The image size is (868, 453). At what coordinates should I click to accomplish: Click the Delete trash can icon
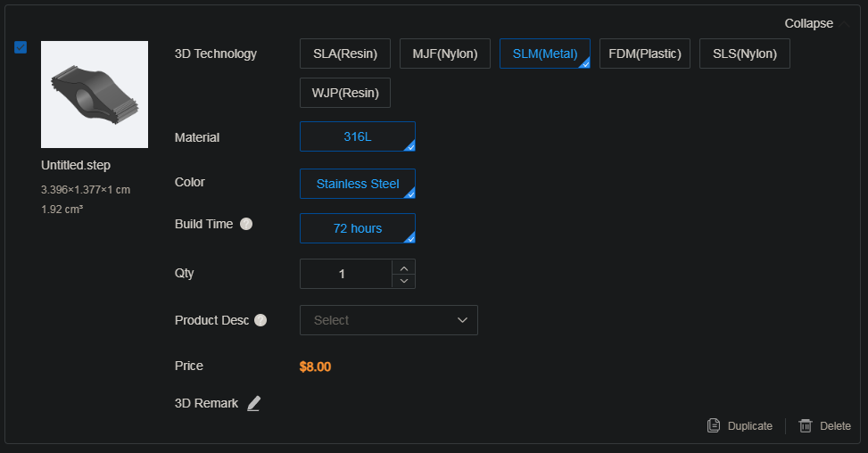click(x=806, y=426)
